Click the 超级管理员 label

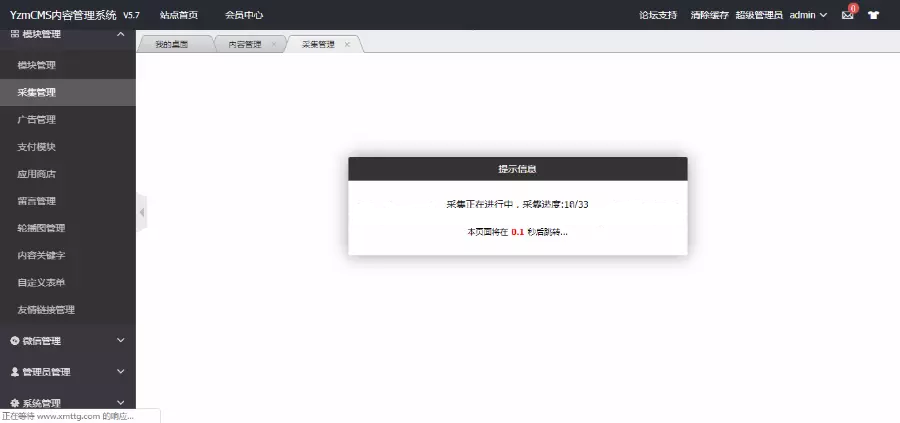(x=759, y=15)
